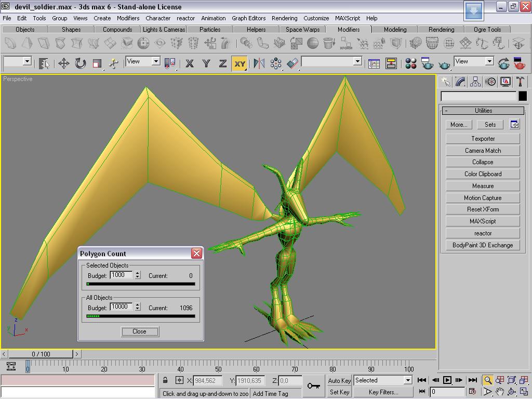Go to the end frame
The image size is (532, 399).
point(473,380)
